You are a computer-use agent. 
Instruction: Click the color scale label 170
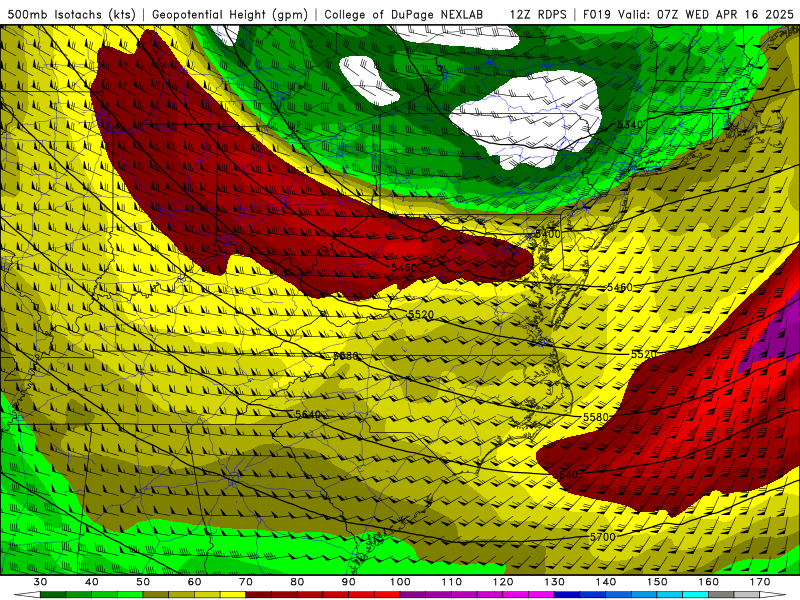(760, 582)
